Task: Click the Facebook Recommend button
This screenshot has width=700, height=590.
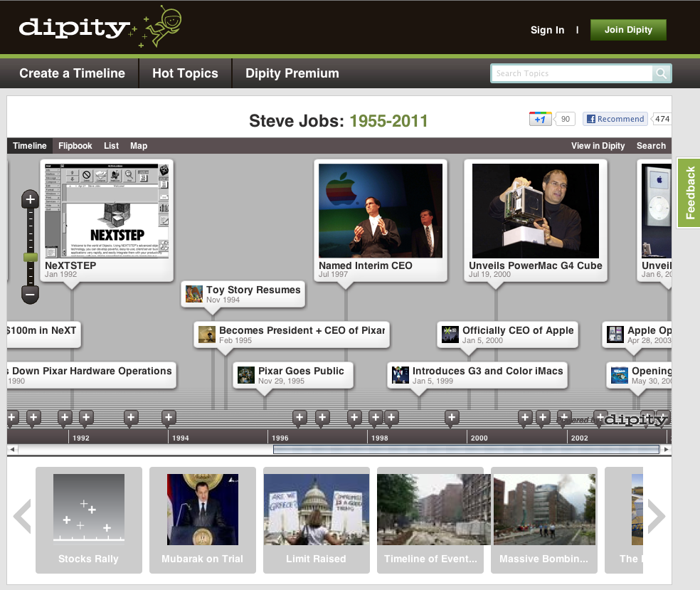Action: point(615,120)
